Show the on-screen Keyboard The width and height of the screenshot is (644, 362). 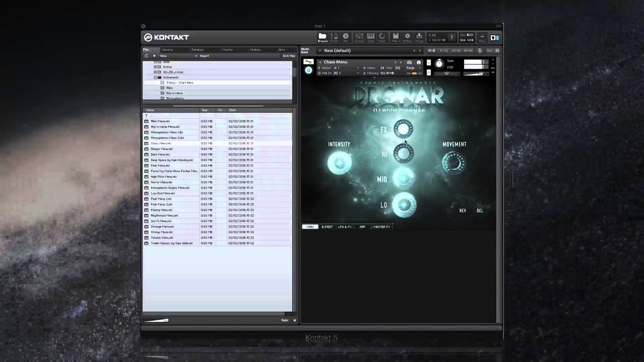point(371,37)
